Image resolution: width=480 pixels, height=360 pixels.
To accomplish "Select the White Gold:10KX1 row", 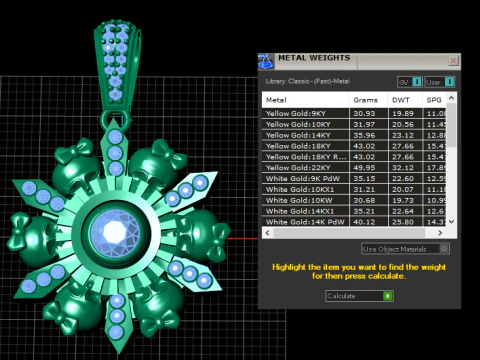I will pyautogui.click(x=354, y=189).
